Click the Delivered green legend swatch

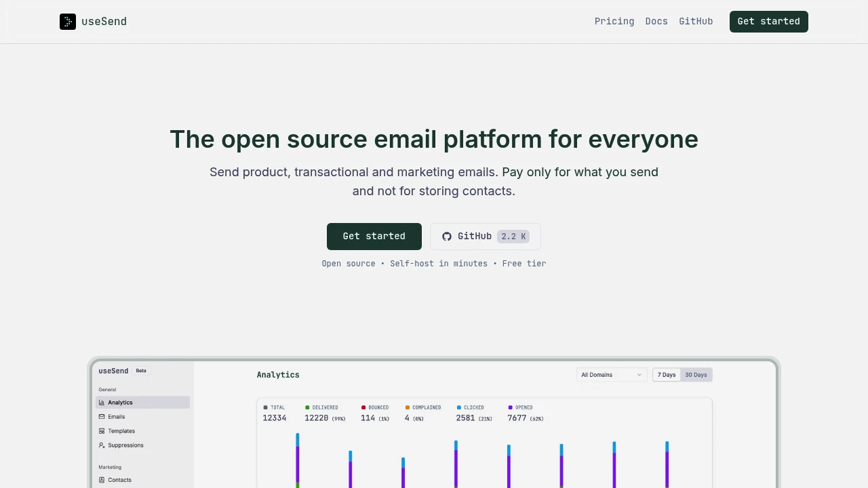pos(307,407)
